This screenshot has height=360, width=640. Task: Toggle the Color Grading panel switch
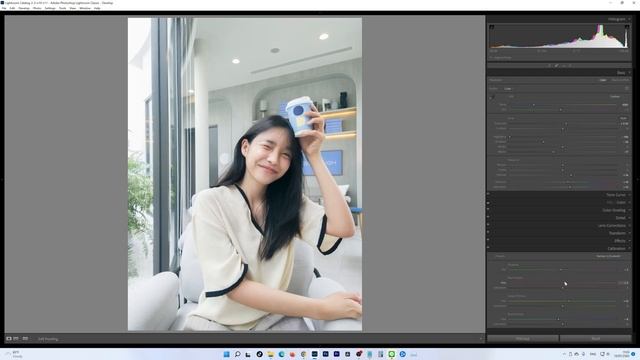pos(488,210)
